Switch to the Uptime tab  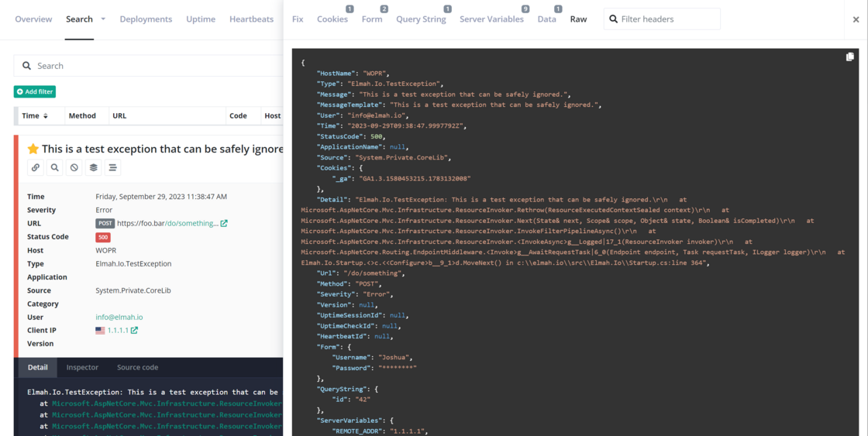tap(201, 19)
